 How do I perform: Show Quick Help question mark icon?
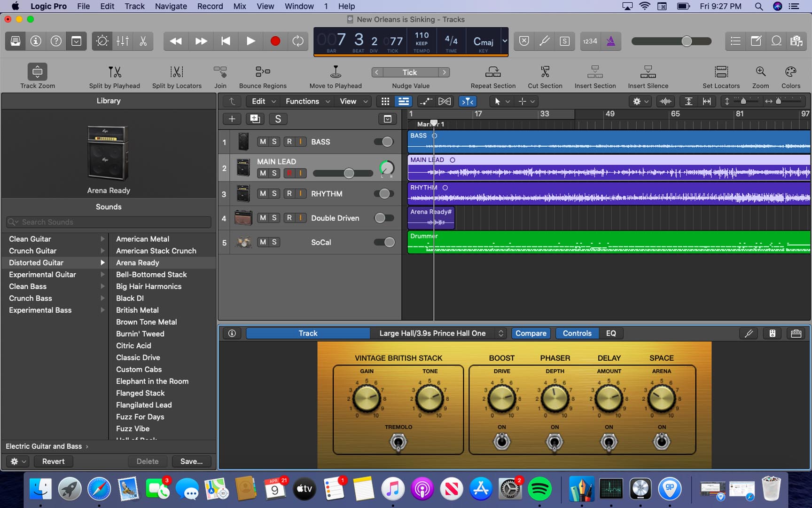[56, 41]
